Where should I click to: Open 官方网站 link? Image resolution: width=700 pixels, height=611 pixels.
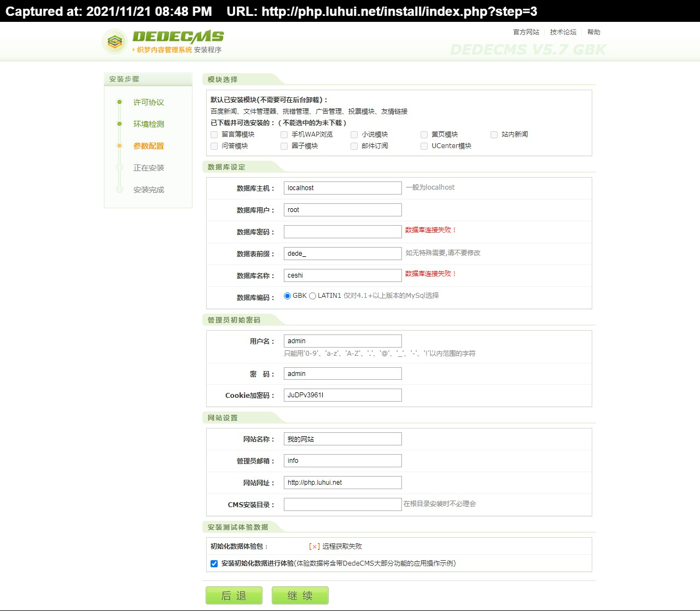click(x=526, y=32)
